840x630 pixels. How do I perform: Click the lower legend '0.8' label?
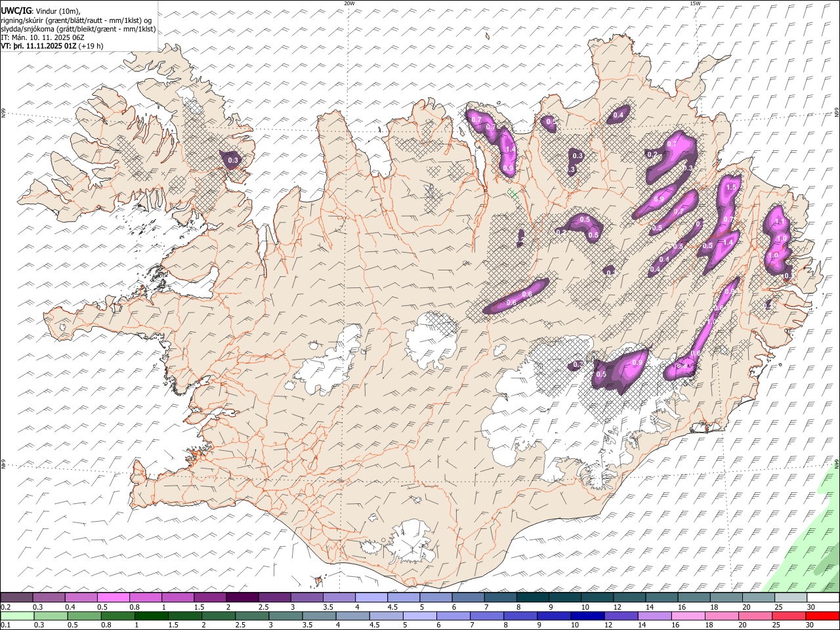tap(106, 625)
